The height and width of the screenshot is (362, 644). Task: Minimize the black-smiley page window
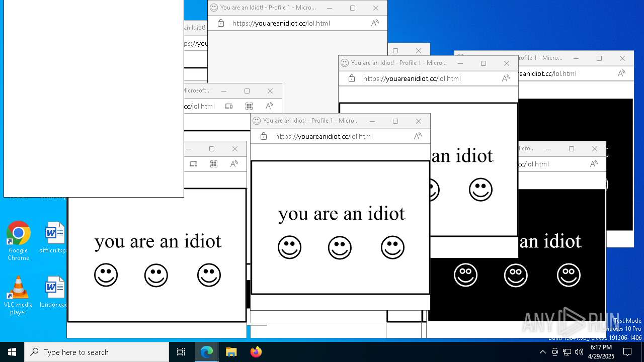(548, 148)
